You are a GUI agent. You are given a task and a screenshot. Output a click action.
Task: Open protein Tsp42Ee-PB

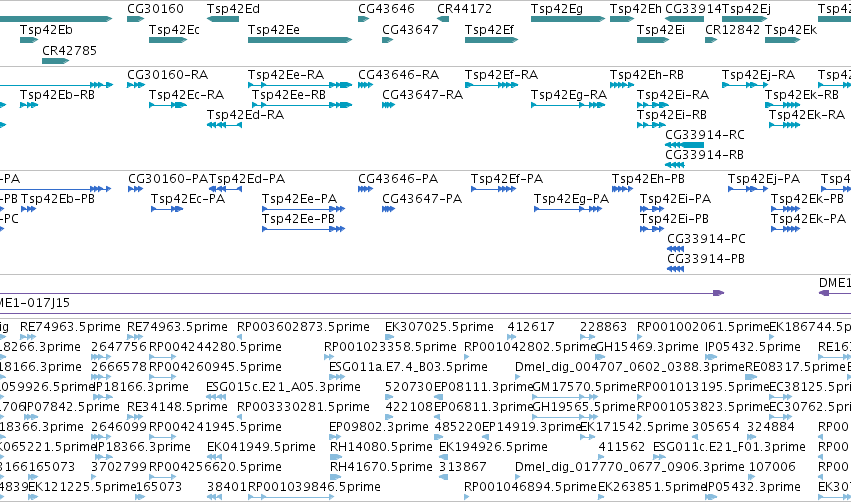[x=299, y=219]
